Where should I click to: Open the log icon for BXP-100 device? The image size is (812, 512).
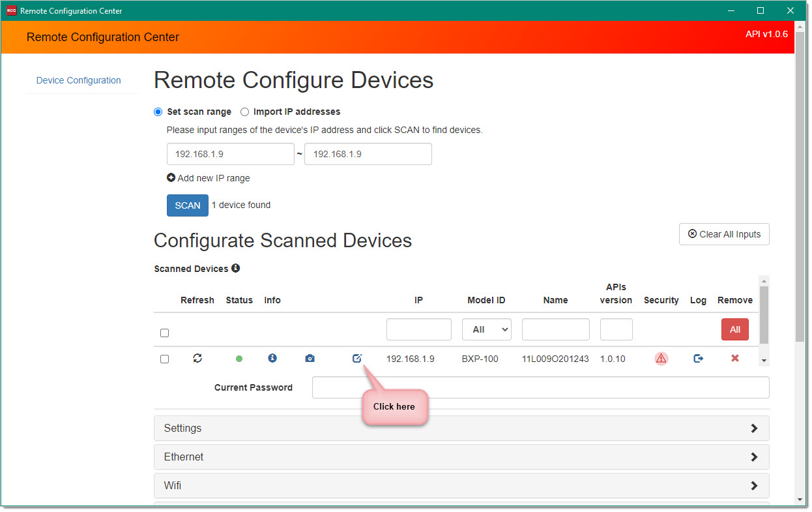point(698,358)
